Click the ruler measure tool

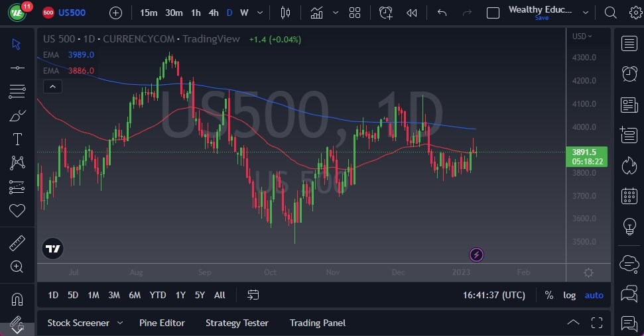coord(17,243)
